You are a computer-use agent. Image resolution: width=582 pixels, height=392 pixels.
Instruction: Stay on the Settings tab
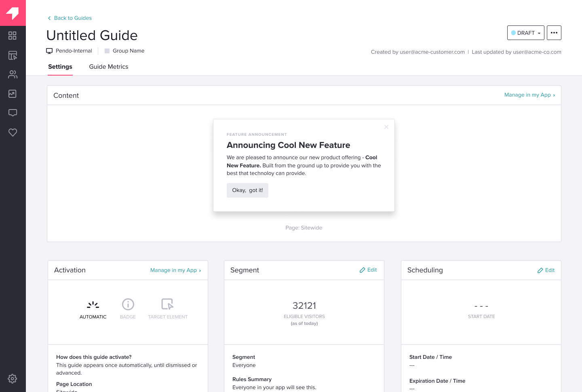tap(60, 67)
